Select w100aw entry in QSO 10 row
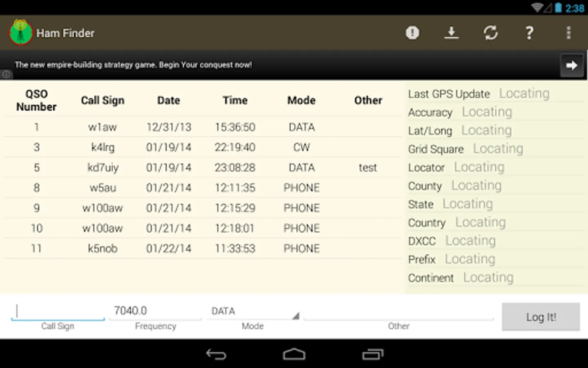 pyautogui.click(x=102, y=228)
